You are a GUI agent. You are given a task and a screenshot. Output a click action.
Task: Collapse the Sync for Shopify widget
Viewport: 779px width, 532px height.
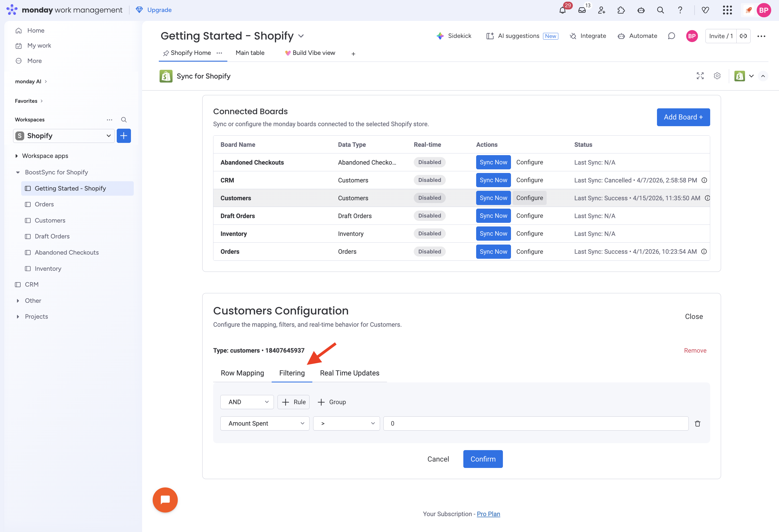pos(763,76)
